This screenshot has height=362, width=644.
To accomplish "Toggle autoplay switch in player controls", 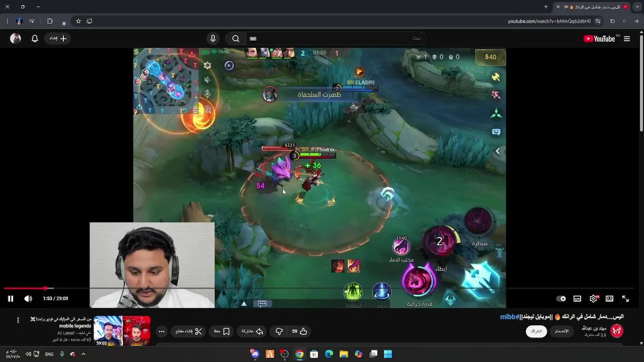I will 561,299.
